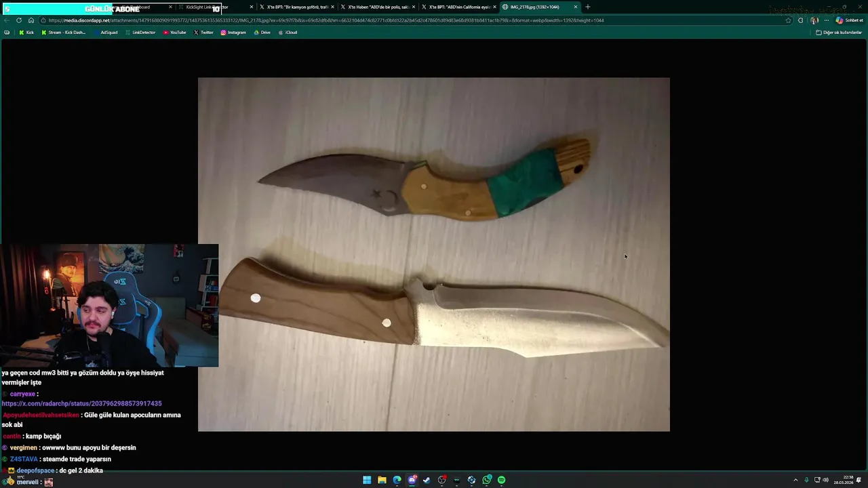This screenshot has height=488, width=868.
Task: Open the x.com/radarchp status link in chat
Action: [81, 403]
